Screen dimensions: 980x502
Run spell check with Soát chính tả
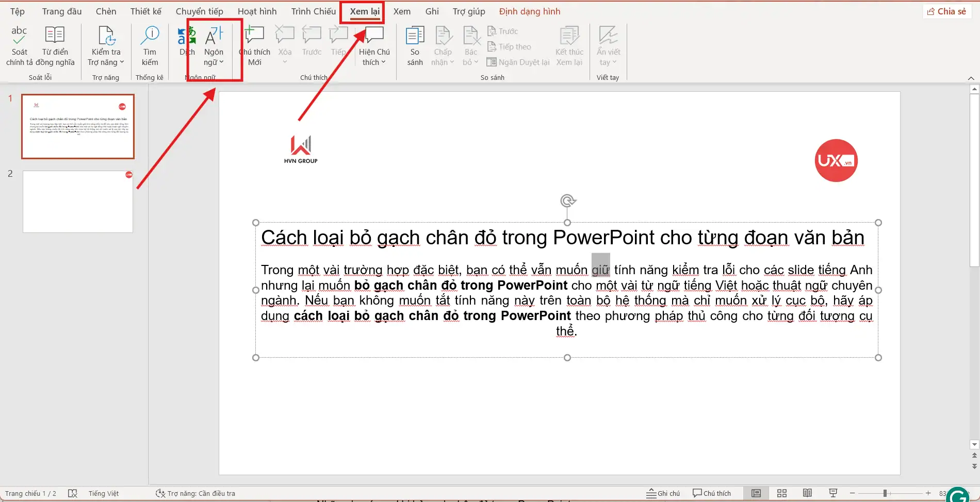click(19, 45)
